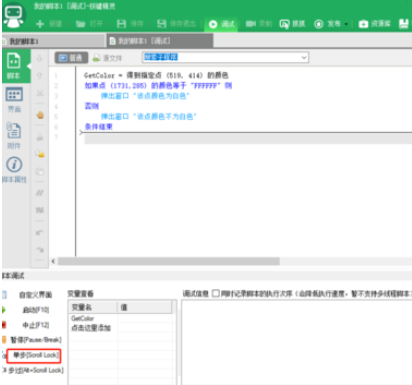Click 点击这里添加 to add variable

point(91,328)
